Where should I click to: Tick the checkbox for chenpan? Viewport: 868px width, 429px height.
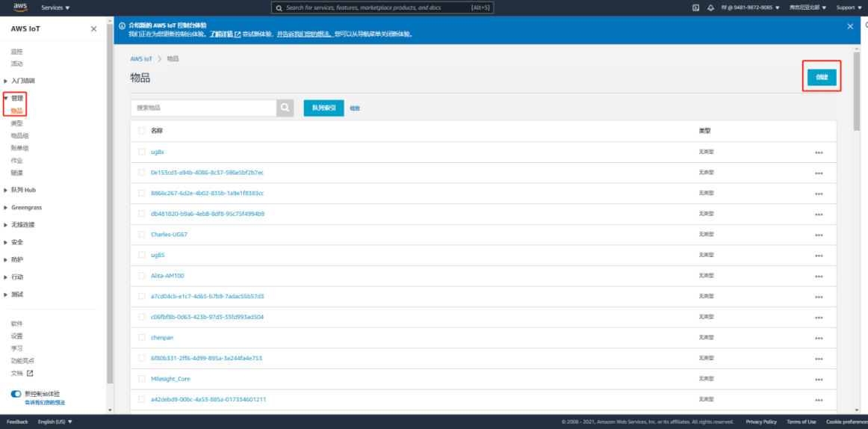[x=142, y=337]
